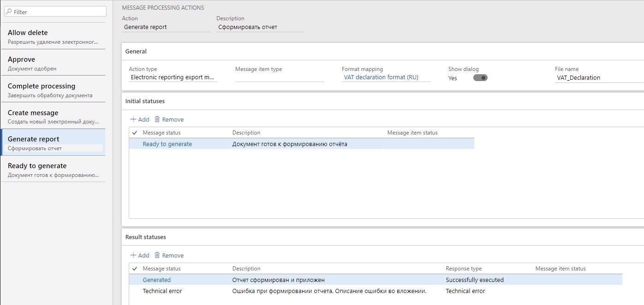The image size is (644, 305).
Task: Select the magnifier icon in the Filter box
Action: (x=10, y=11)
